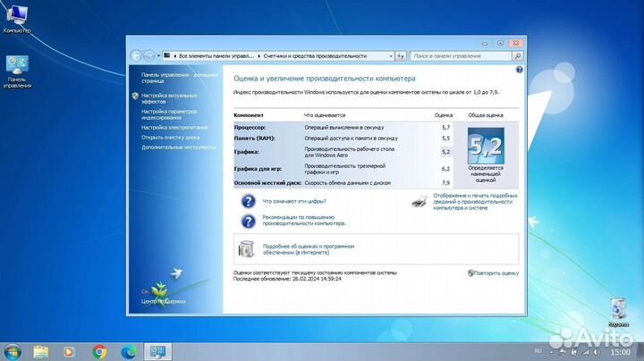Select the 'Графика для игр:' row label
Screen dimensions: 644x361
[258, 169]
